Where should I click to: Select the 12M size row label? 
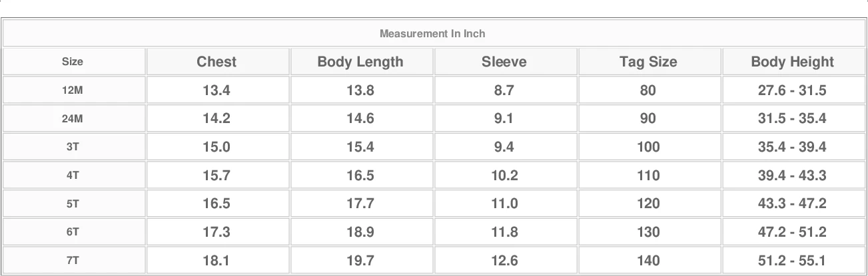73,90
